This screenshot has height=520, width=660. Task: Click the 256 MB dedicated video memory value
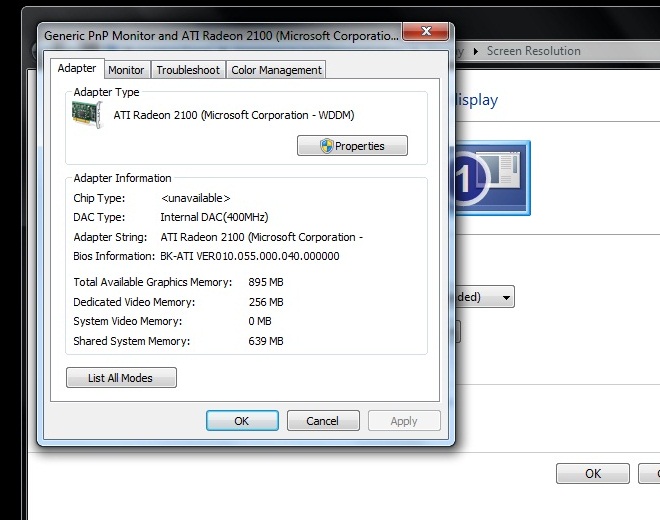click(266, 302)
